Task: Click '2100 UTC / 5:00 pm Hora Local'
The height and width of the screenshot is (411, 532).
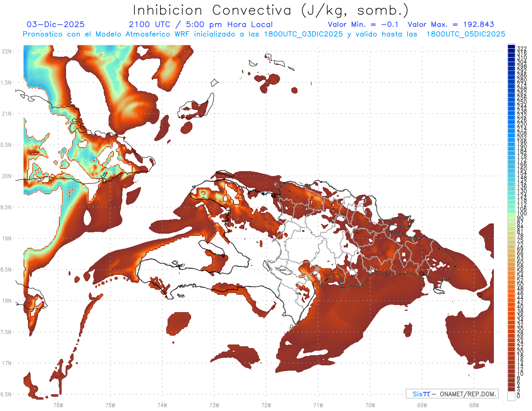Action: (x=200, y=24)
